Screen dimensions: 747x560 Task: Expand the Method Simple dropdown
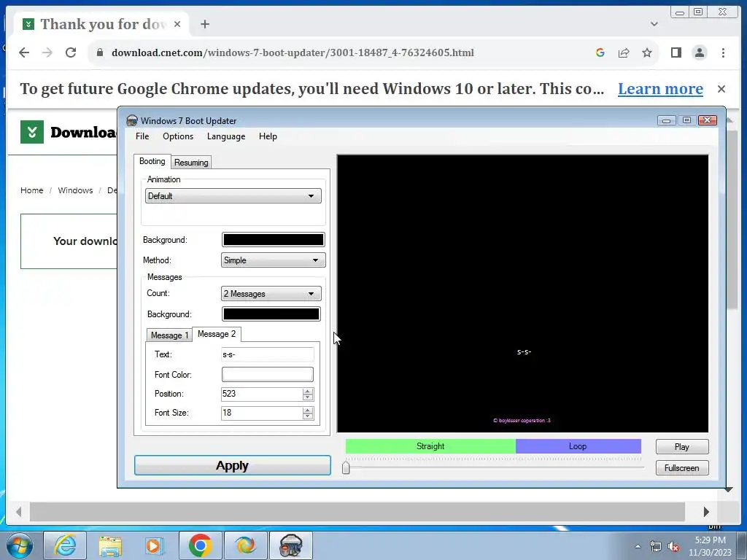click(x=273, y=260)
